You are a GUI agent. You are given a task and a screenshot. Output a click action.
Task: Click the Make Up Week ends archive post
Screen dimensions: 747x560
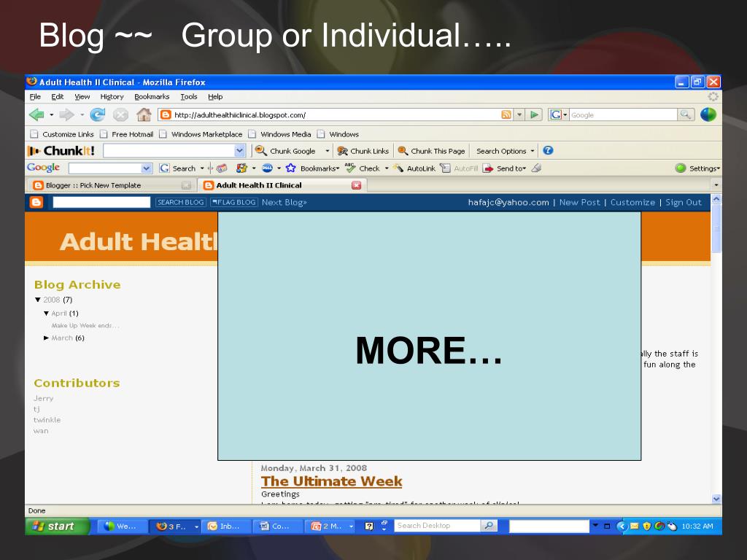pyautogui.click(x=85, y=326)
